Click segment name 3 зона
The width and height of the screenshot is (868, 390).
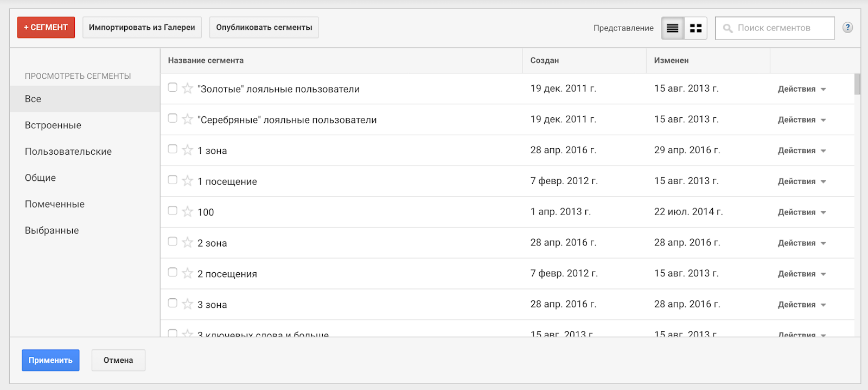click(212, 305)
